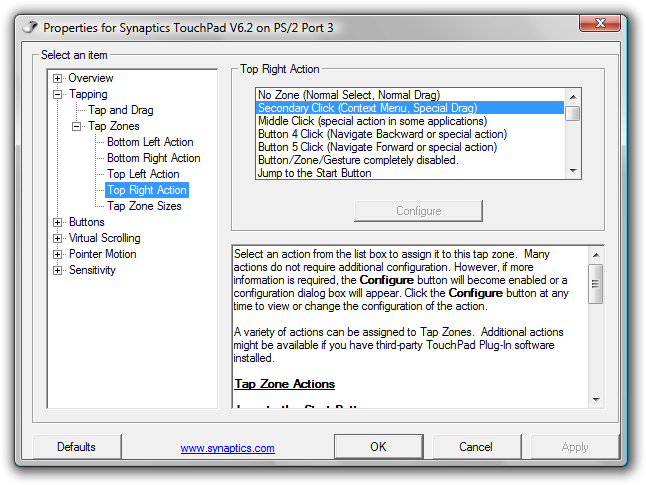Choose Button 4 Click Navigate Backward

[410, 134]
